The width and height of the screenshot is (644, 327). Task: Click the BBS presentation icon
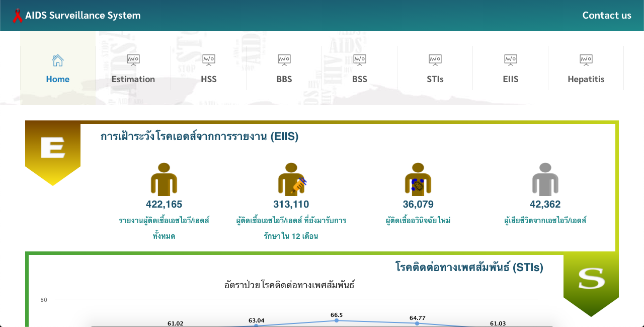pos(284,60)
